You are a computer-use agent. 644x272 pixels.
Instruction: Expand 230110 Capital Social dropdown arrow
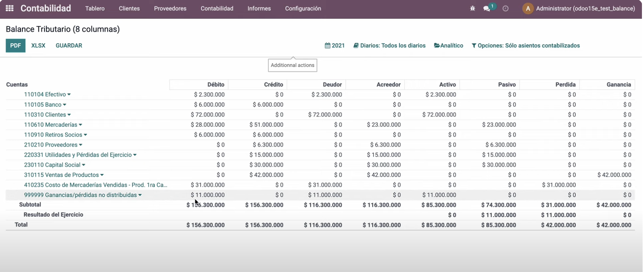point(84,165)
